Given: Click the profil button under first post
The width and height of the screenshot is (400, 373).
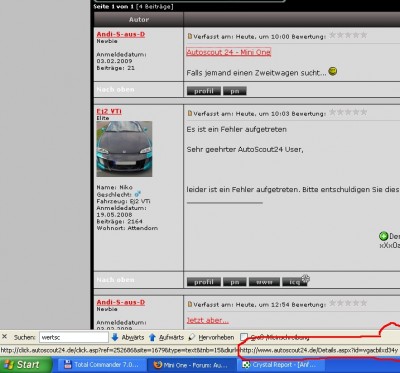Looking at the screenshot, I should coord(204,91).
